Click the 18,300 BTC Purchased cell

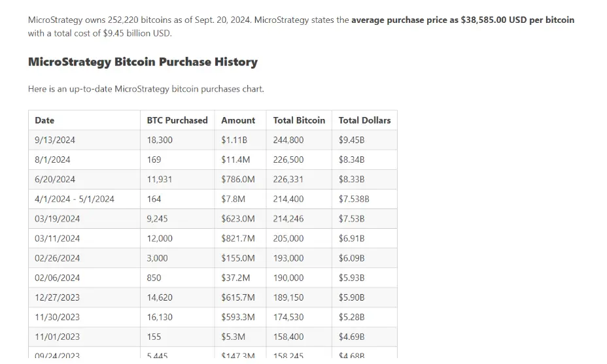(160, 140)
